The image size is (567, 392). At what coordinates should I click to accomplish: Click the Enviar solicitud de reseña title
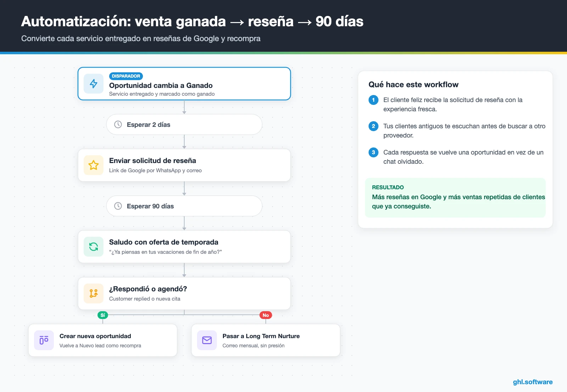pyautogui.click(x=152, y=161)
